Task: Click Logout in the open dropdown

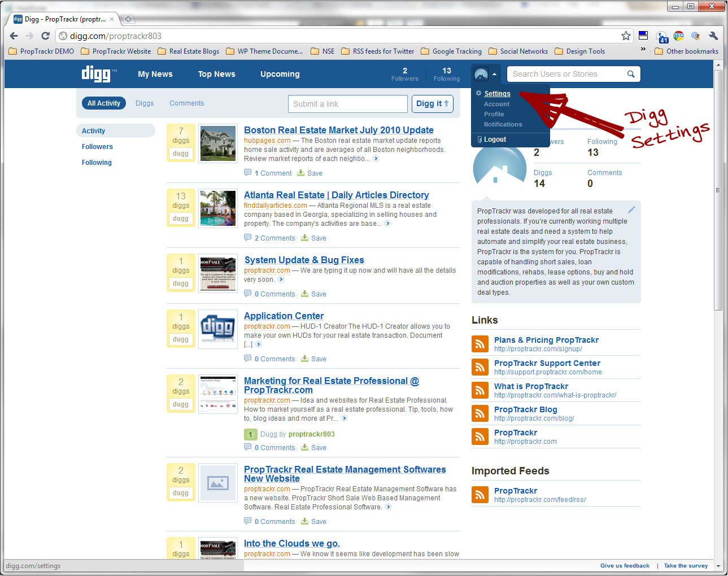Action: tap(494, 139)
